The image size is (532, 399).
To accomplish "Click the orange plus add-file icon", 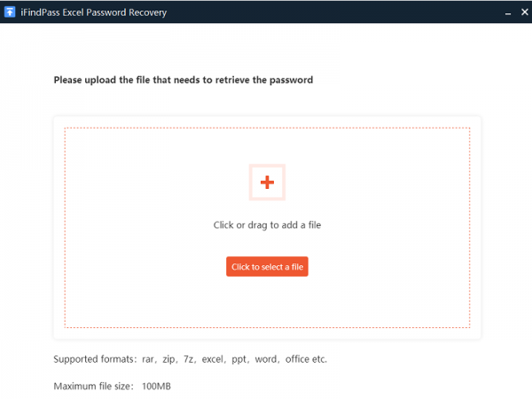I will tap(267, 182).
